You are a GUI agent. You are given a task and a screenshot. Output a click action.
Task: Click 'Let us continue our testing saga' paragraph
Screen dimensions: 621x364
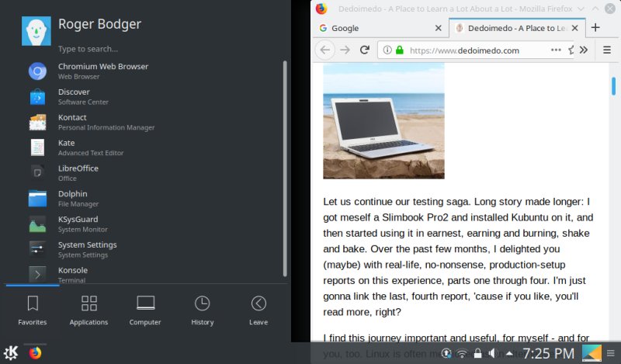tap(458, 257)
